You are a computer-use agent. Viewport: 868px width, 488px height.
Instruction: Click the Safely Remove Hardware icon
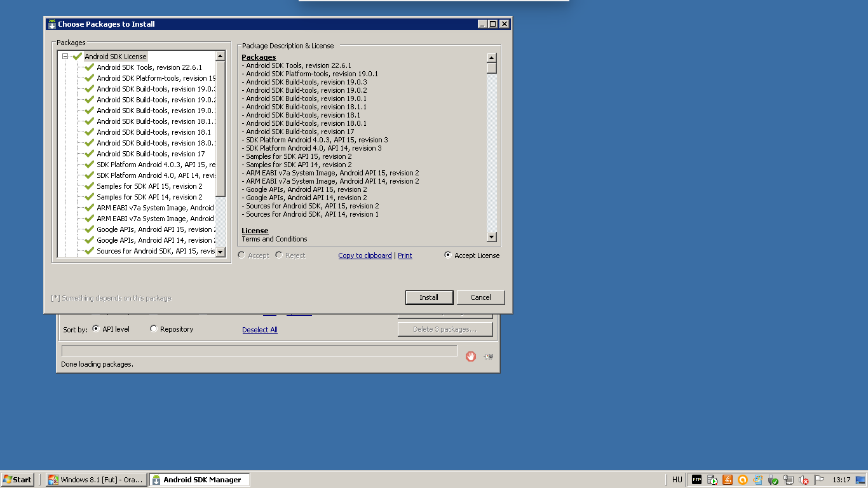click(x=773, y=480)
